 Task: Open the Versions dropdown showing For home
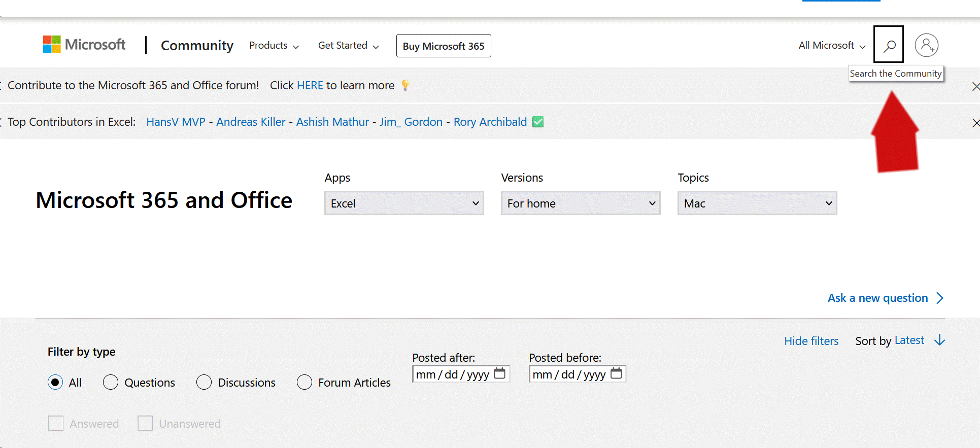(581, 203)
